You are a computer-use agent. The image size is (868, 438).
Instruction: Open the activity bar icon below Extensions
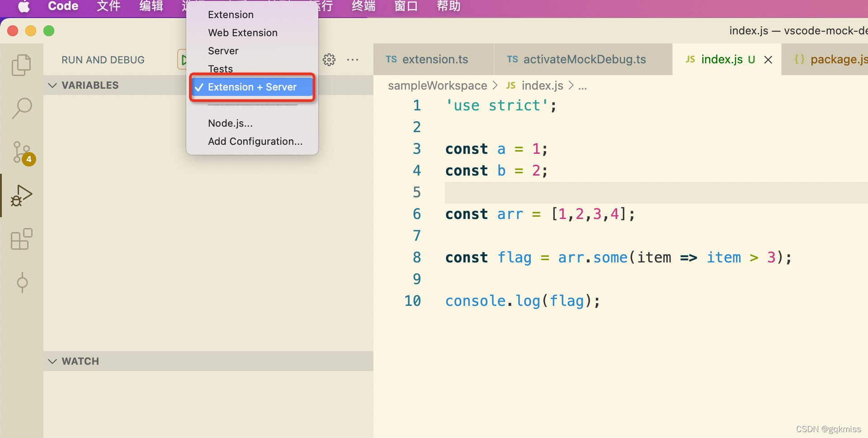click(x=22, y=282)
